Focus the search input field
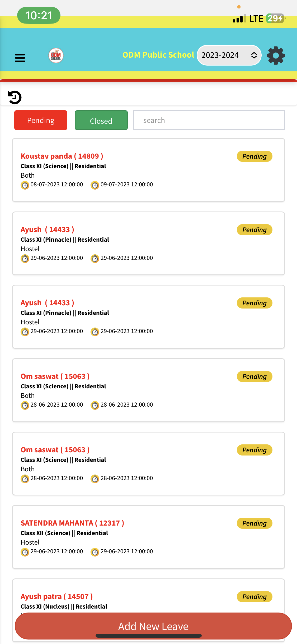This screenshot has height=644, width=297. pos(209,120)
